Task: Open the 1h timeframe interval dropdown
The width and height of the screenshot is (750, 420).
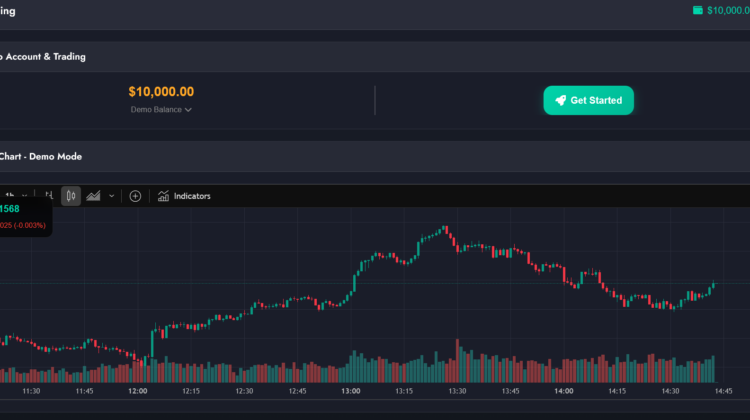Action: [x=14, y=196]
